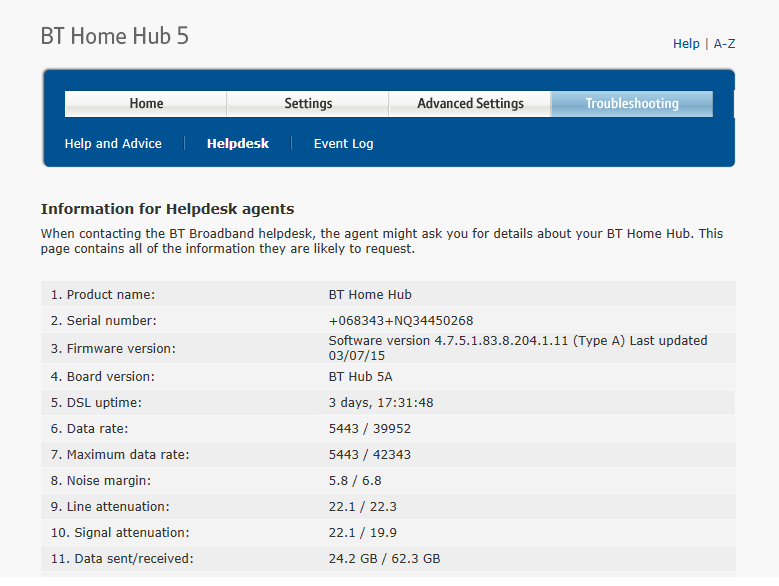The image size is (779, 586).
Task: Click the 'Data sent/received' label
Action: [x=122, y=559]
